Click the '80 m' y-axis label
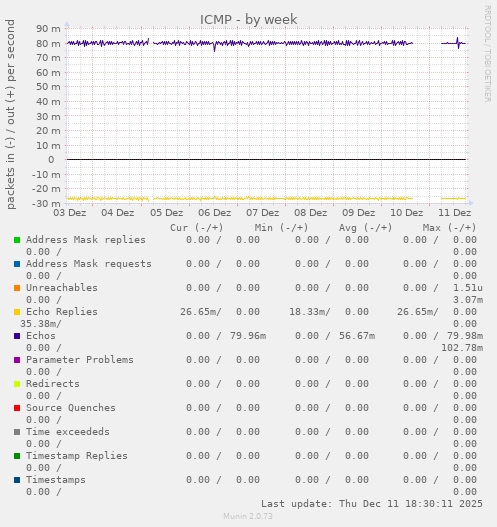The height and width of the screenshot is (527, 497). pyautogui.click(x=48, y=43)
